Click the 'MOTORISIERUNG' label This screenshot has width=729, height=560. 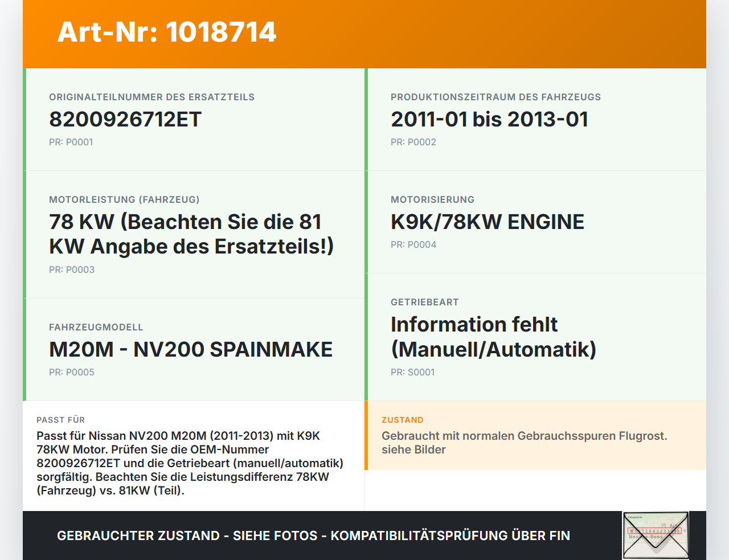click(432, 199)
